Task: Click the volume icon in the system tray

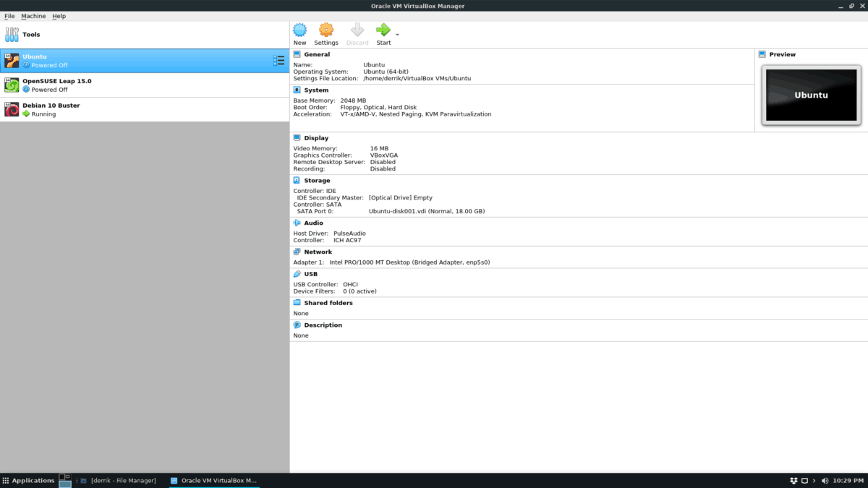Action: tap(825, 480)
